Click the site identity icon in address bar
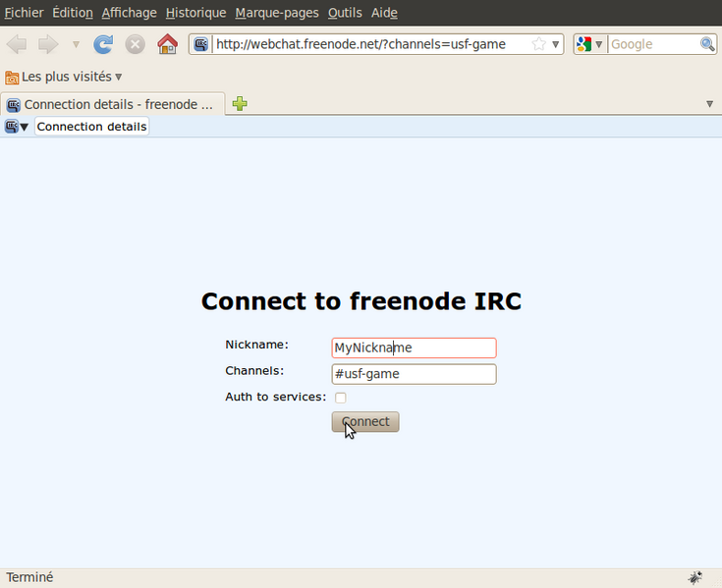The width and height of the screenshot is (722, 588). coord(200,44)
